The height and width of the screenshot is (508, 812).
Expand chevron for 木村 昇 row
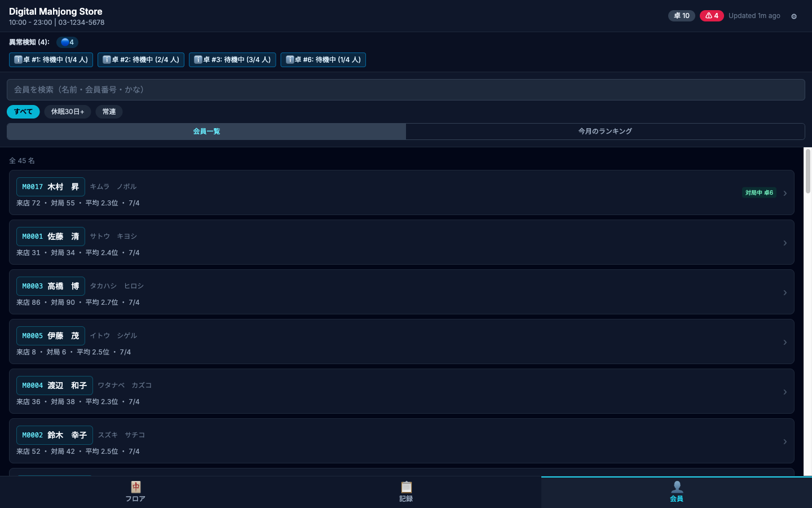click(x=785, y=193)
